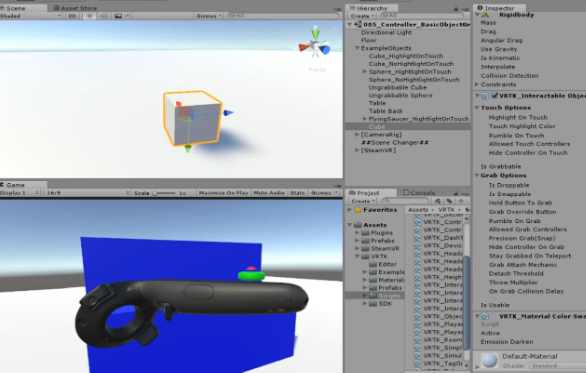Toggle VRTK_Interactable Object enabled checkbox

tap(494, 96)
